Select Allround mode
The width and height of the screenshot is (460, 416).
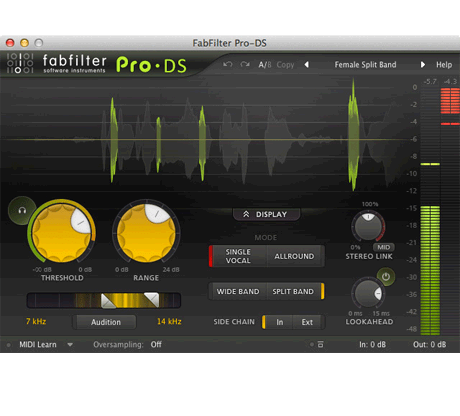pos(294,256)
